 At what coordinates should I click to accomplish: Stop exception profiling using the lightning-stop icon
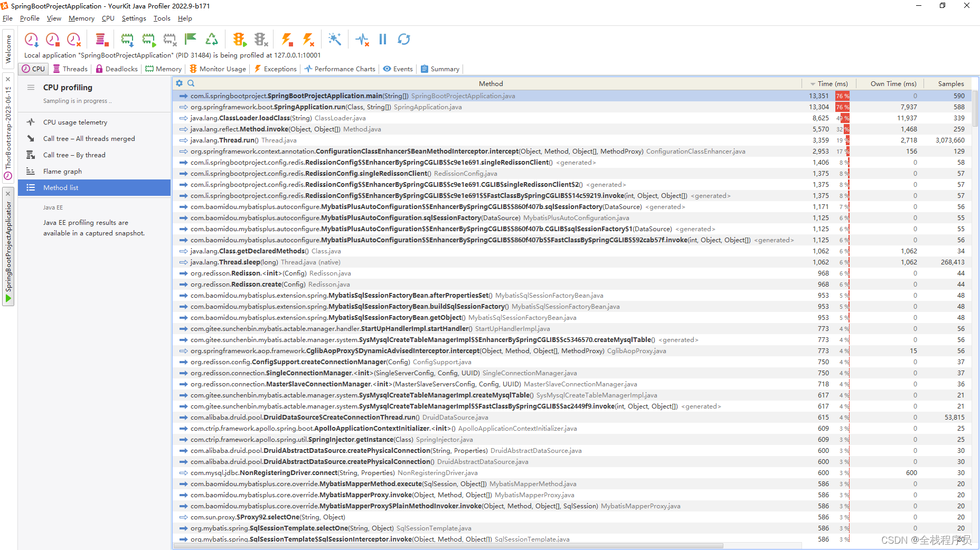[287, 40]
